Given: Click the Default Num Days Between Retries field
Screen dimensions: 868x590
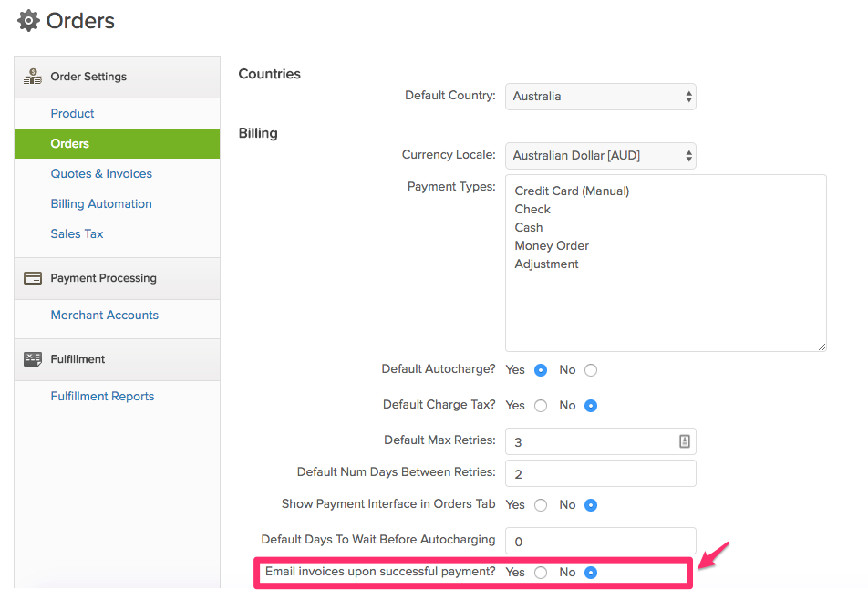Looking at the screenshot, I should [601, 474].
